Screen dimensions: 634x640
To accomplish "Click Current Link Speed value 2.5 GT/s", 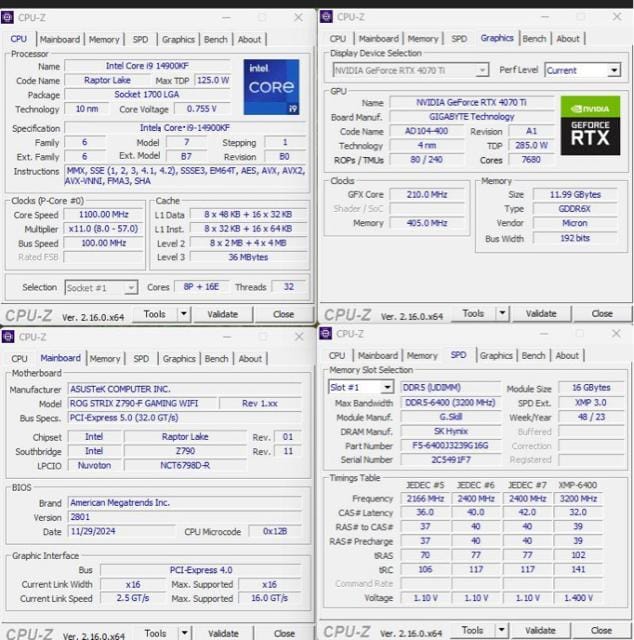I will (133, 598).
